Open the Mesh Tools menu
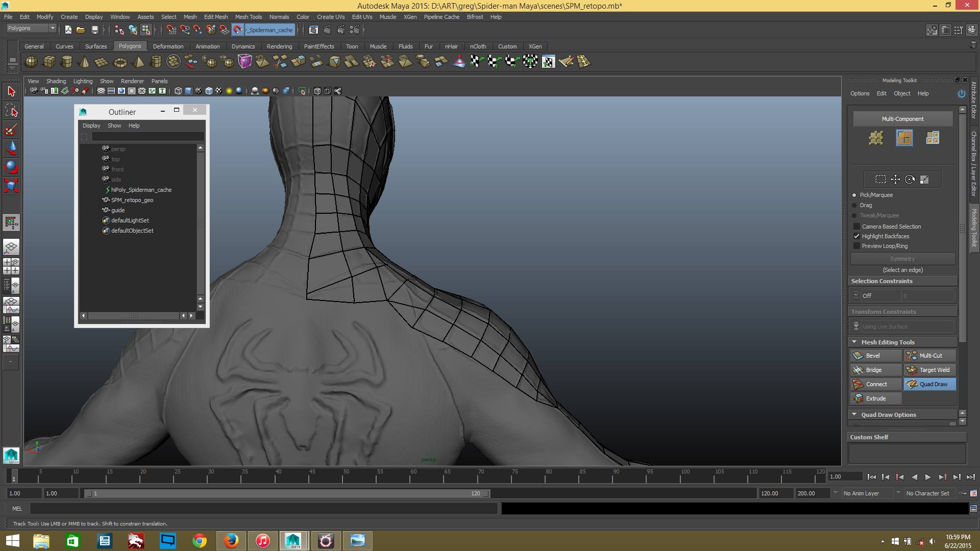 tap(248, 17)
